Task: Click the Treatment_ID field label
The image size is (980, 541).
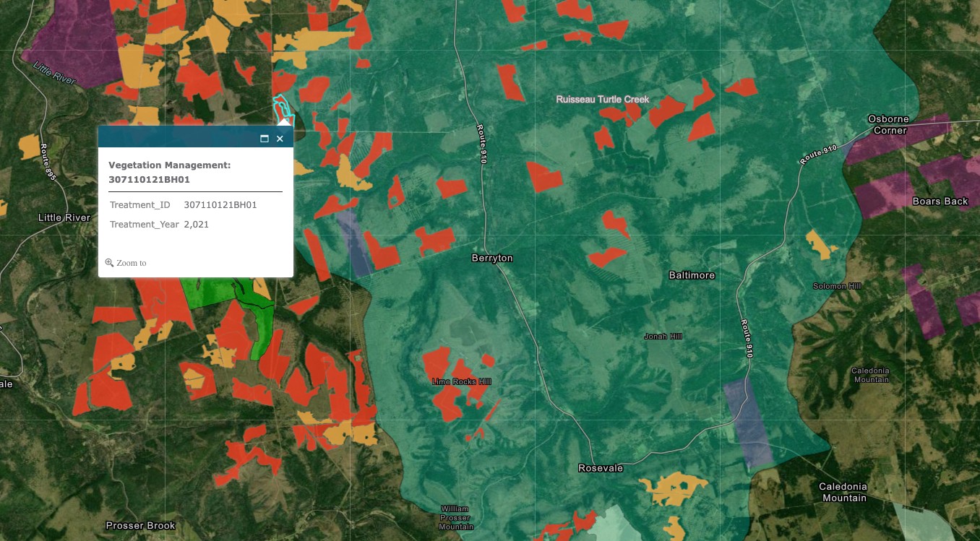Action: tap(140, 205)
